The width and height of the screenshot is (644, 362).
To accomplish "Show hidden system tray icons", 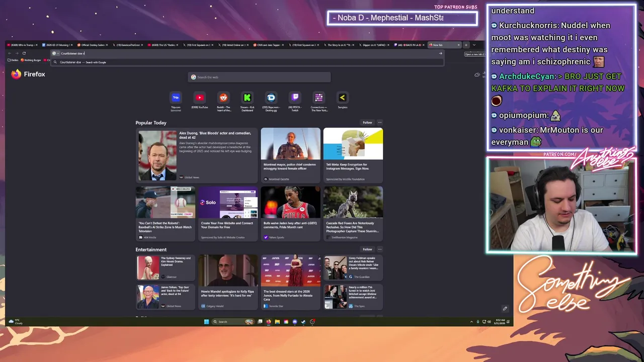I will [x=471, y=322].
